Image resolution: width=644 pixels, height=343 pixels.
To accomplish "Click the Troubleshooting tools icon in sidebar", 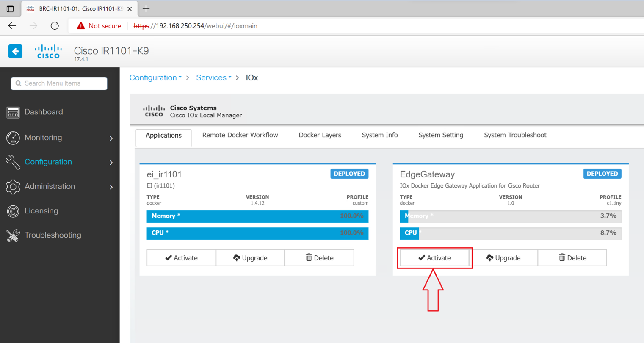I will tap(13, 235).
